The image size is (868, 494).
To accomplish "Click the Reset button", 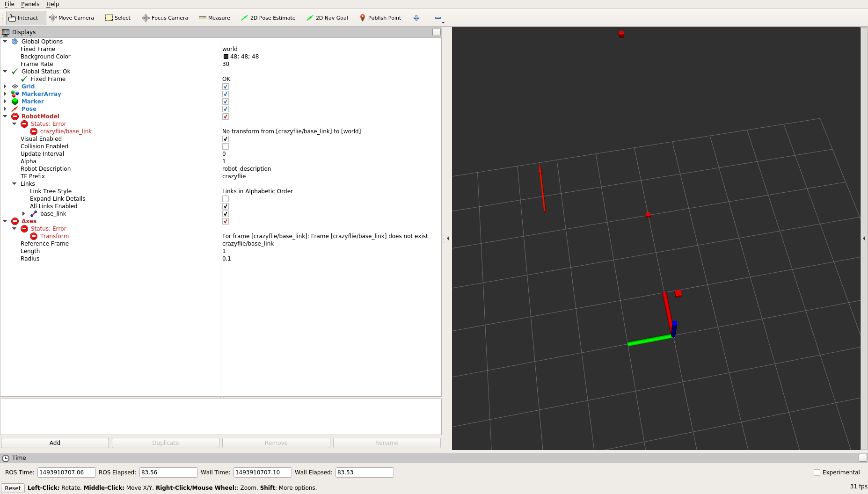I will [x=13, y=488].
